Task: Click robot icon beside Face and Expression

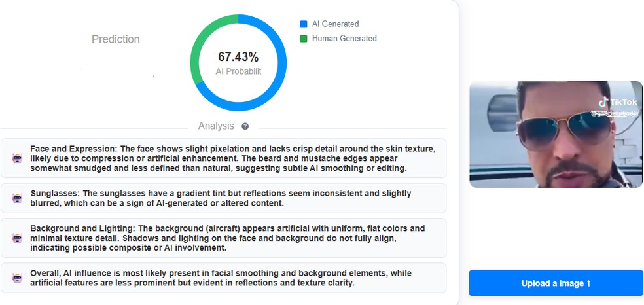Action: click(17, 158)
